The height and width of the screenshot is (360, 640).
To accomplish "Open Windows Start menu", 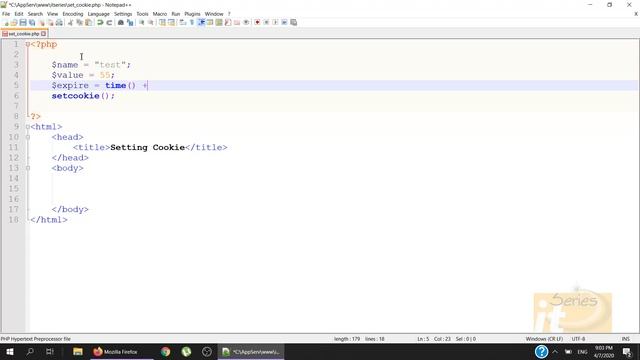I will (10, 351).
